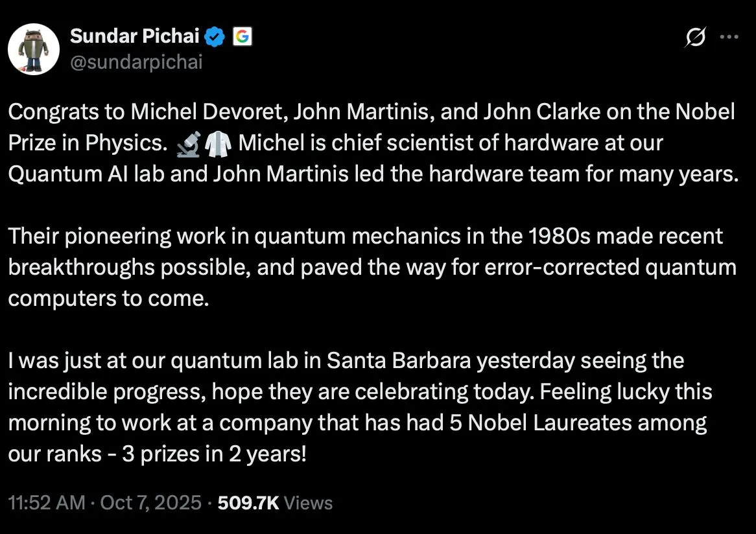Viewport: 756px width, 534px height.
Task: Click the 11:52 AM post time
Action: 46,503
